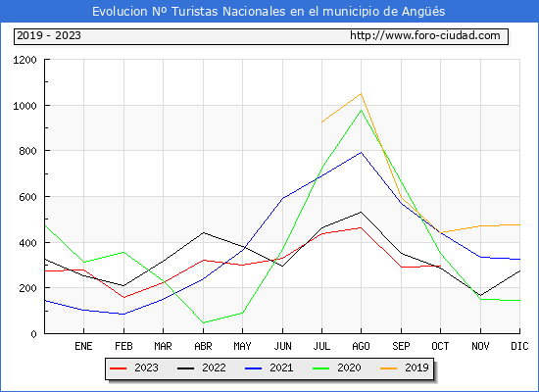Click the MAR month axis label
Image resolution: width=539 pixels, height=392 pixels.
[x=163, y=346]
